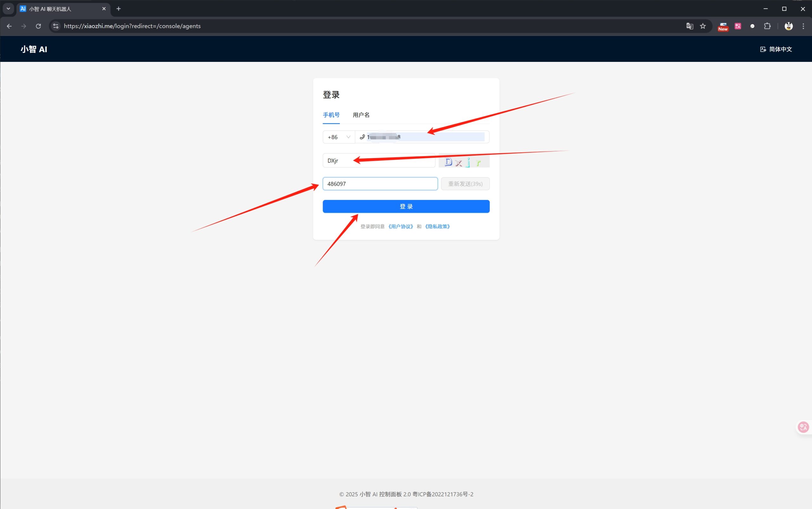
Task: Open the +86 country code dropdown
Action: tap(339, 137)
